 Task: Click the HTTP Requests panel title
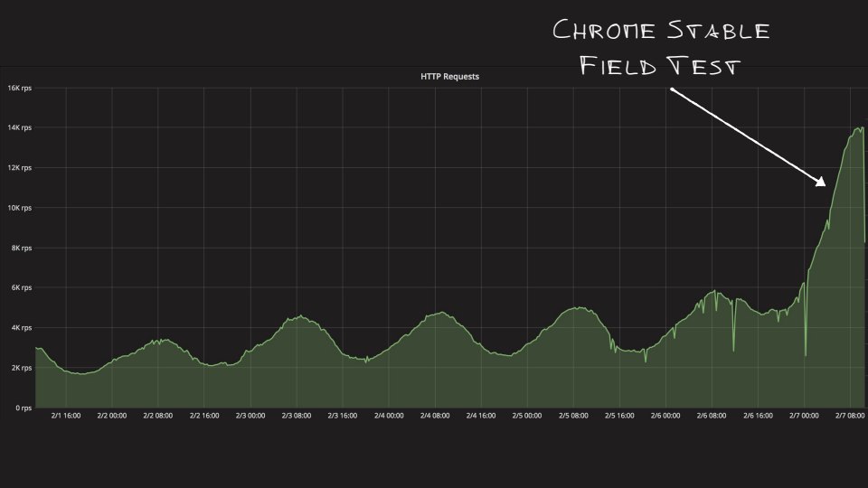449,76
